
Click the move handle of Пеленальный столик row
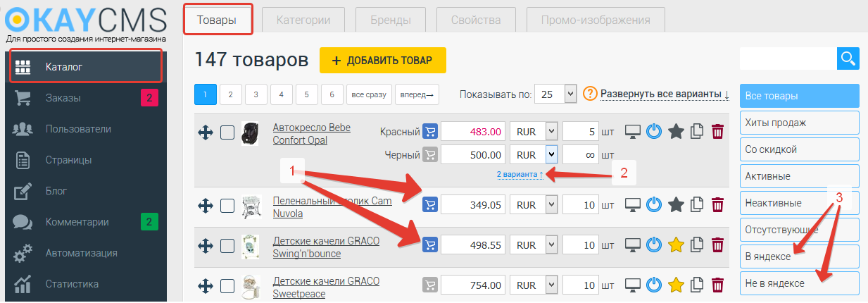tap(206, 205)
